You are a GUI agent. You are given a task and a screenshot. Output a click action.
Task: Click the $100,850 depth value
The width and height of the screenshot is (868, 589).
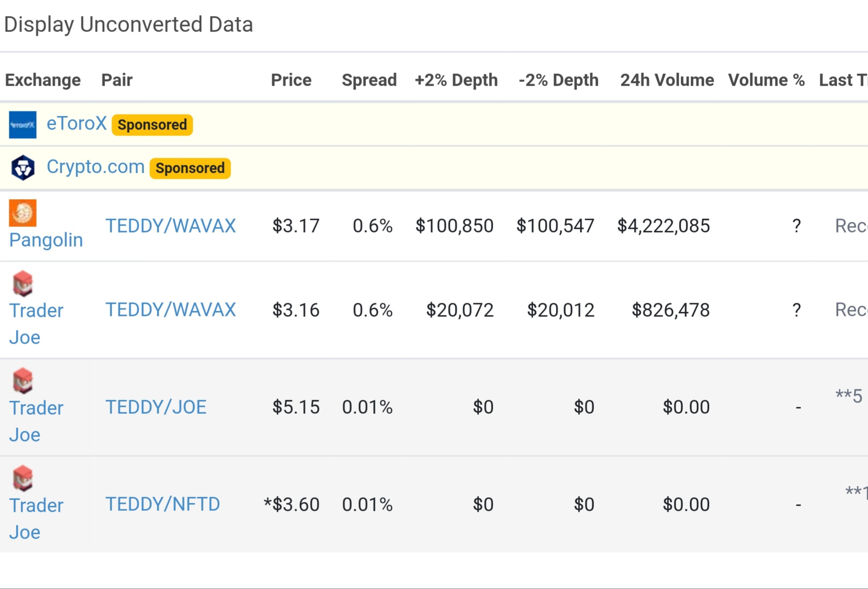tap(454, 226)
